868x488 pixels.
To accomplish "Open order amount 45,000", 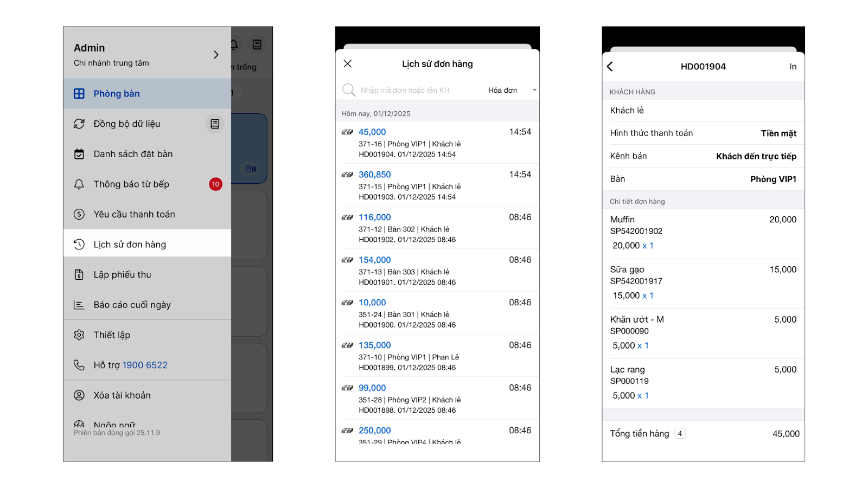I will point(372,132).
